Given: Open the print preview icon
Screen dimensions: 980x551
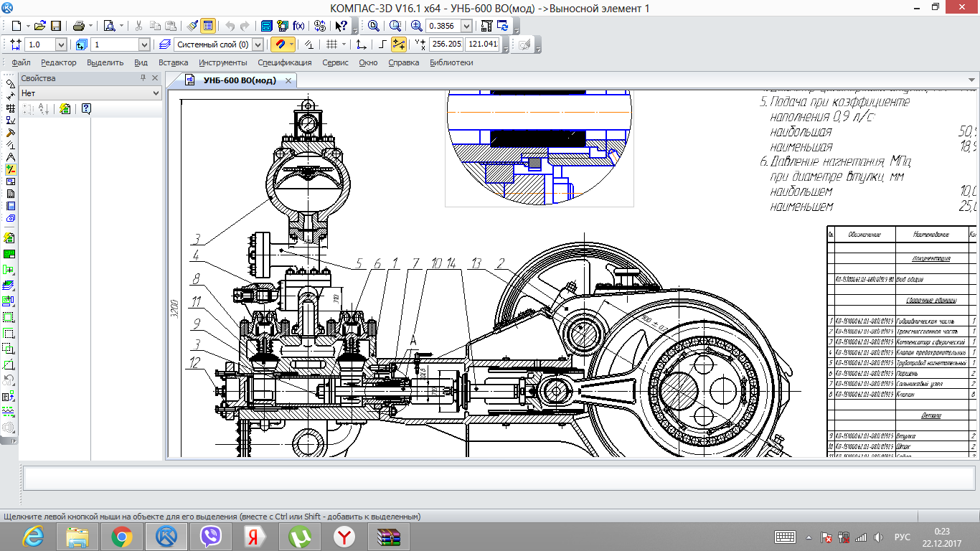Looking at the screenshot, I should 109,26.
